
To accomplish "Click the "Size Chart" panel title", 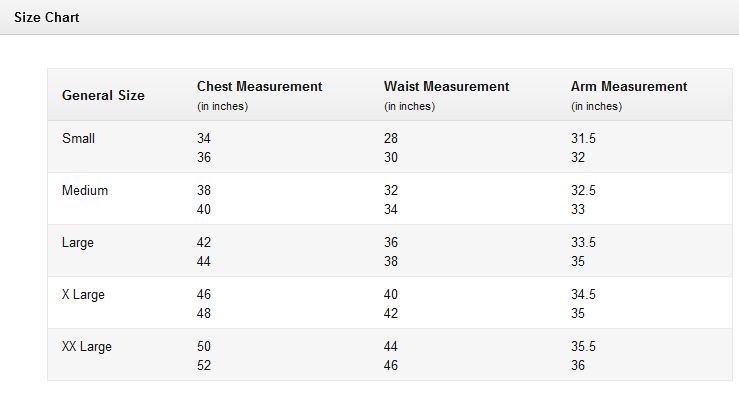I will click(x=46, y=17).
